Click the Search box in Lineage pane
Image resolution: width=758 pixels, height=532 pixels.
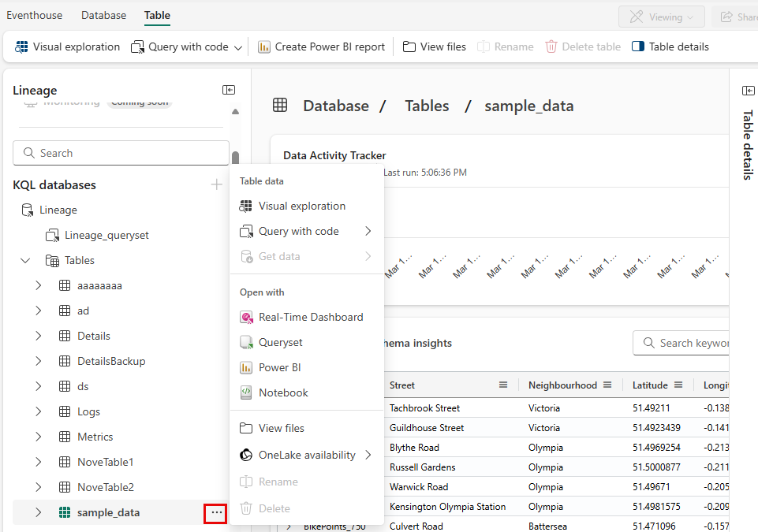pyautogui.click(x=121, y=153)
